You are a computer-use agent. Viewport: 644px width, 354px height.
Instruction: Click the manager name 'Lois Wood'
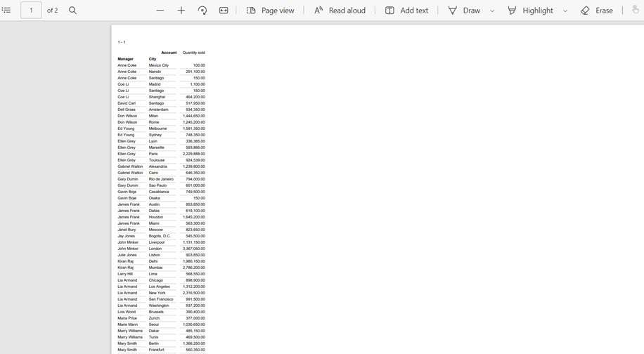127,312
